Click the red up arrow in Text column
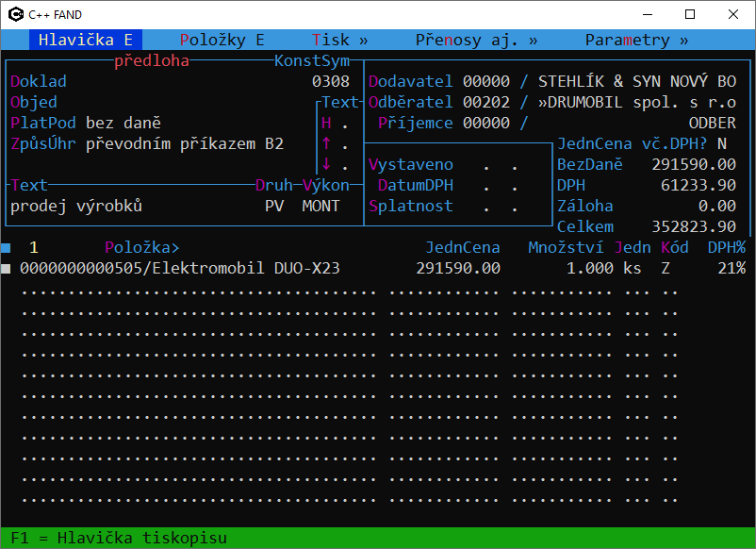Image resolution: width=756 pixels, height=549 pixels. (326, 144)
